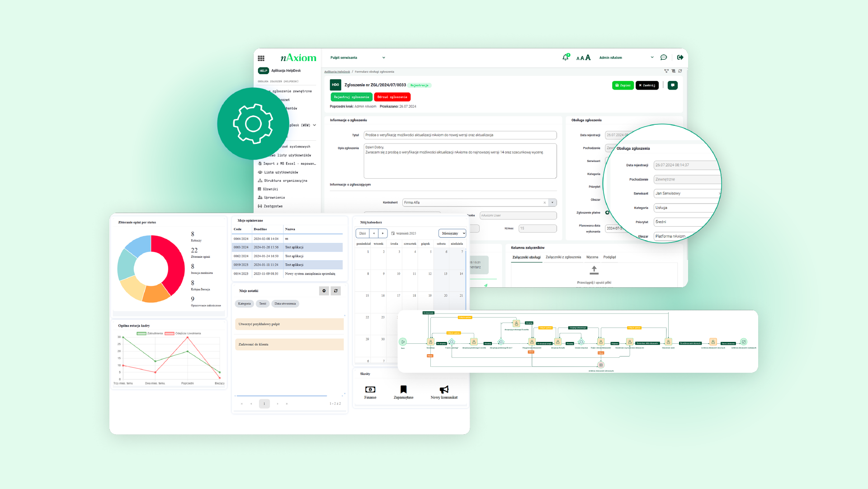The image size is (868, 489).
Task: Open the Kontrahent Firma Alfa dropdown arrow
Action: [x=552, y=203]
